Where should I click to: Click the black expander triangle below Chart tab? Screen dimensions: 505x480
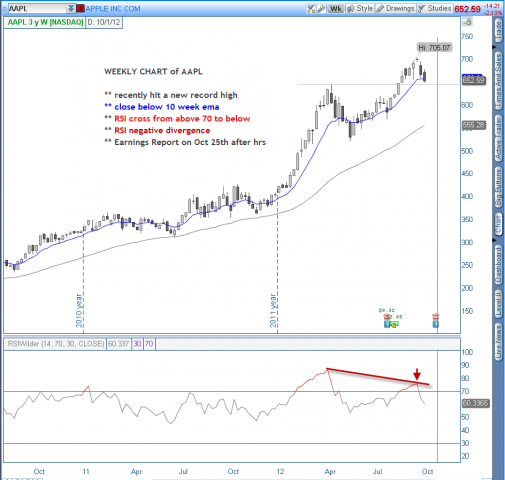494,240
